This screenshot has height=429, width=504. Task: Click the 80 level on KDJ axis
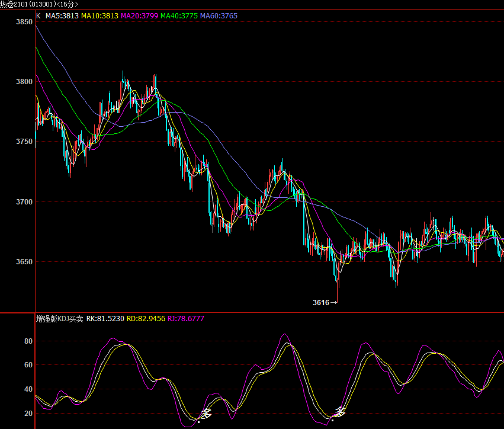click(x=28, y=341)
